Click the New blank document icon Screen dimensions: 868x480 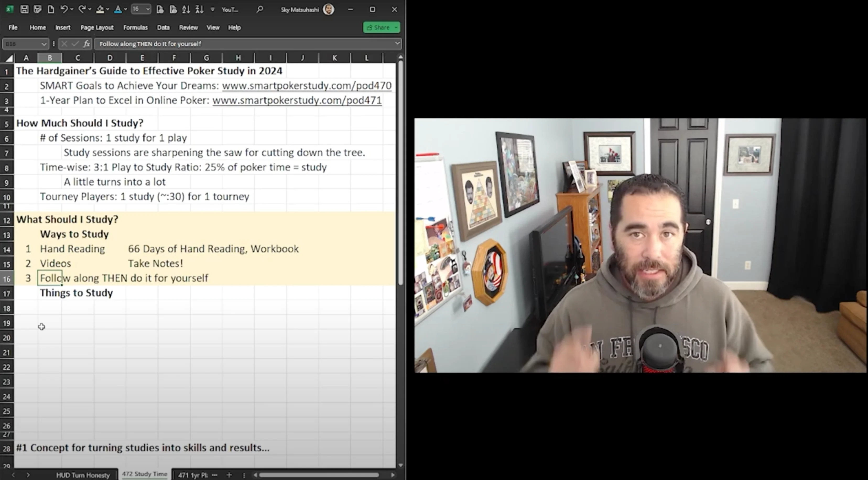pos(51,9)
